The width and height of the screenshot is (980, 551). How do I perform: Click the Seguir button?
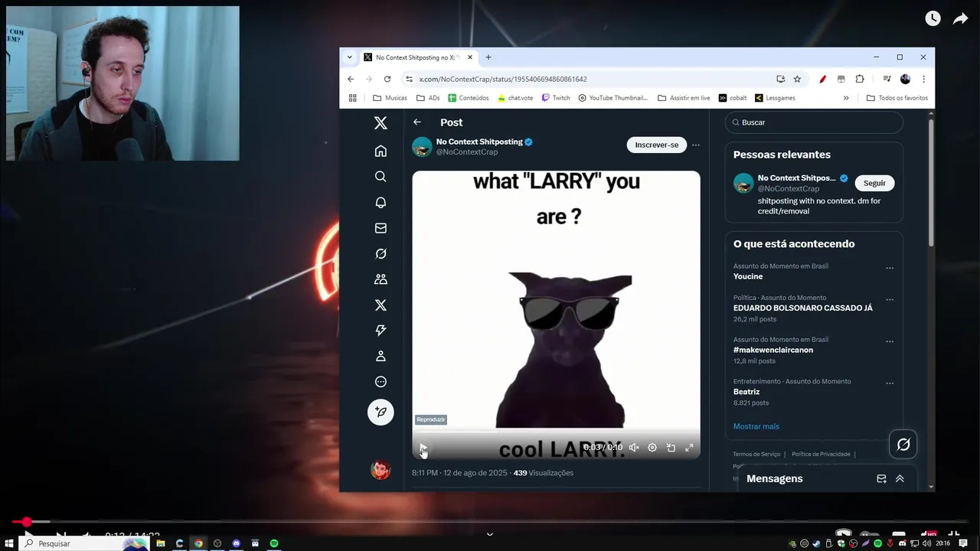click(874, 183)
